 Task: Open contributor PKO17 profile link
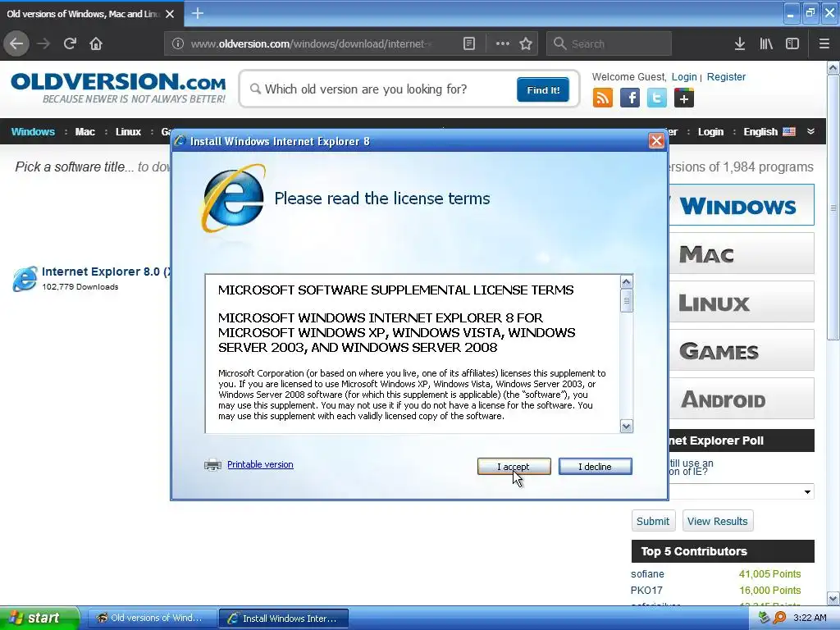646,591
